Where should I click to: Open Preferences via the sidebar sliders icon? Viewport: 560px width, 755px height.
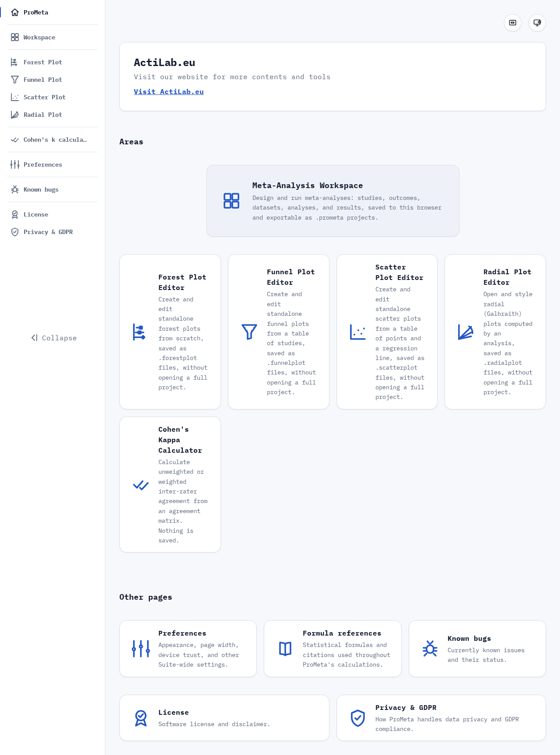tap(15, 164)
